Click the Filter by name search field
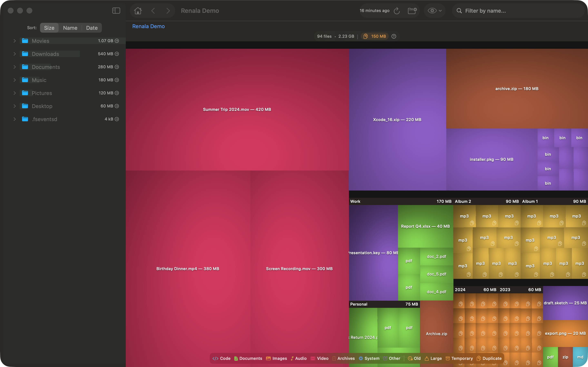The width and height of the screenshot is (588, 367). [510, 11]
